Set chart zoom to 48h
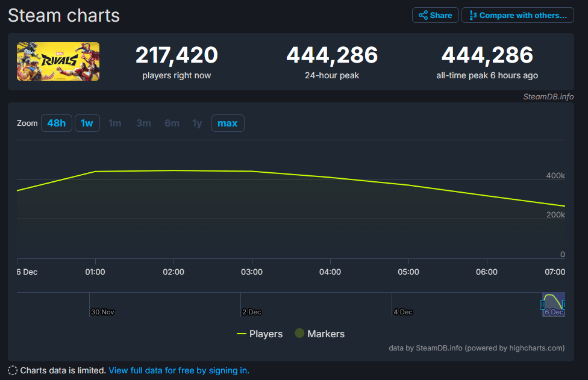 (x=56, y=123)
